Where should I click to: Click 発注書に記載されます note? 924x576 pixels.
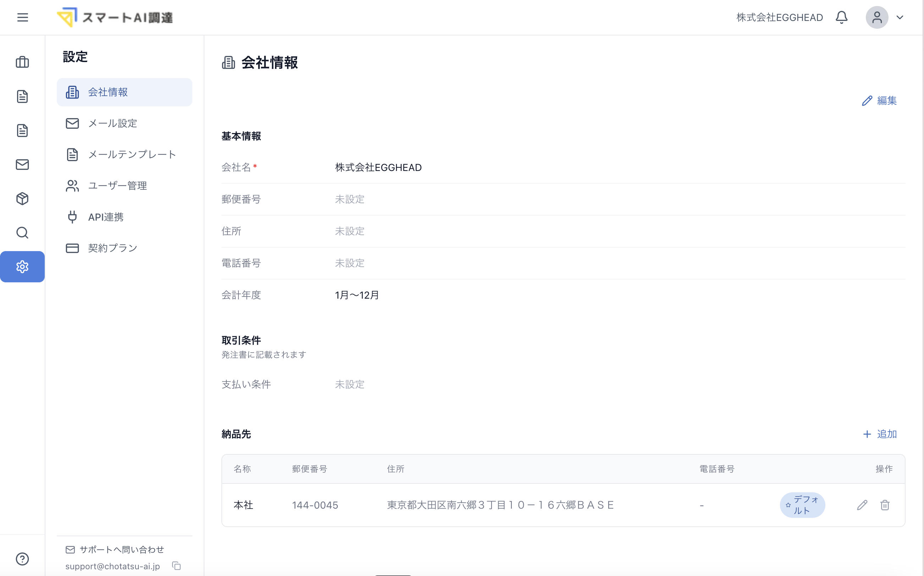264,355
